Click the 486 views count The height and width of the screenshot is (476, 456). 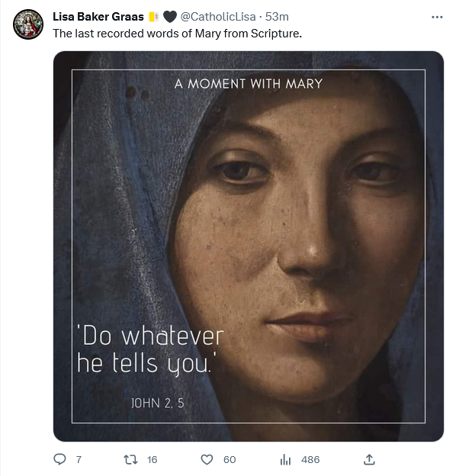click(x=310, y=460)
